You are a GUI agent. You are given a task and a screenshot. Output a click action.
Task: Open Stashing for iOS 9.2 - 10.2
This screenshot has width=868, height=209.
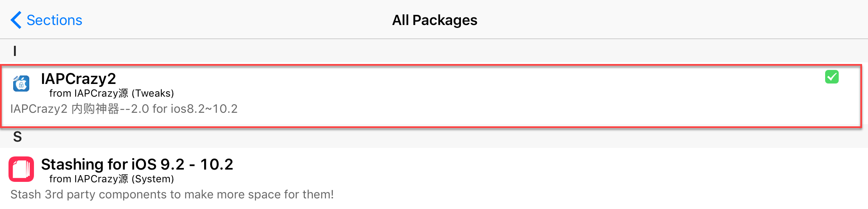click(137, 164)
